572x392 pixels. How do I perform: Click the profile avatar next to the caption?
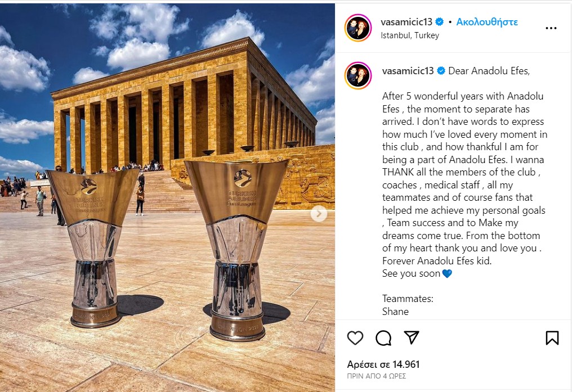coord(358,76)
